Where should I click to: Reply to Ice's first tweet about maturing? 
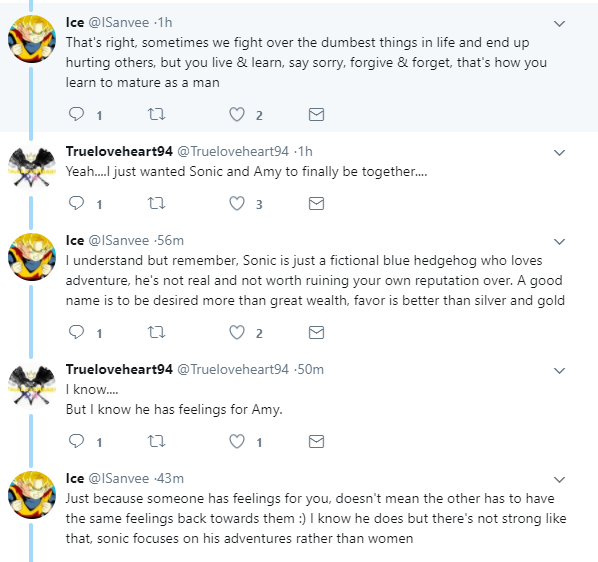[76, 114]
